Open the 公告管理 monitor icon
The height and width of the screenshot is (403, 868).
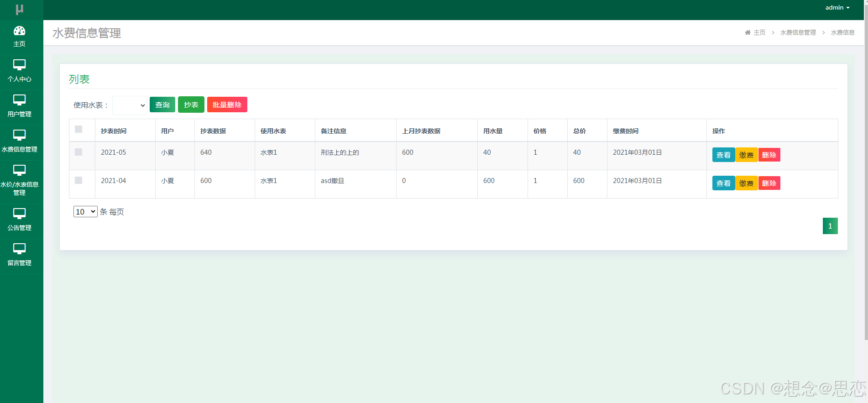pyautogui.click(x=19, y=214)
